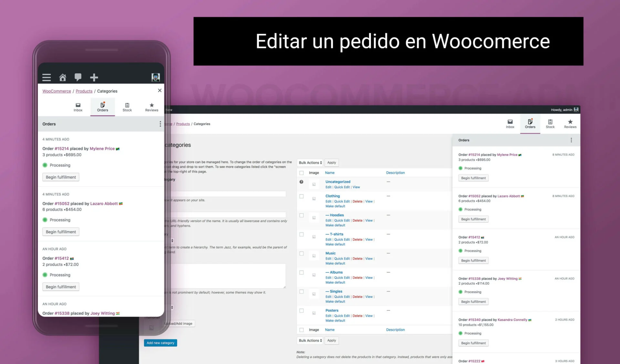Open the Bulk Actions dropdown above the table
Image resolution: width=620 pixels, height=364 pixels.
(x=309, y=162)
